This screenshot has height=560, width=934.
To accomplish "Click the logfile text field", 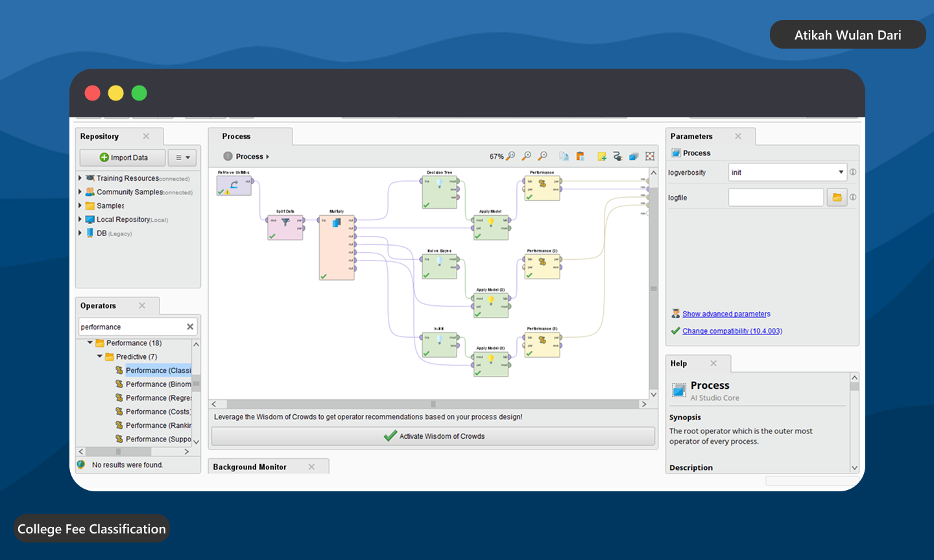I will (x=776, y=198).
